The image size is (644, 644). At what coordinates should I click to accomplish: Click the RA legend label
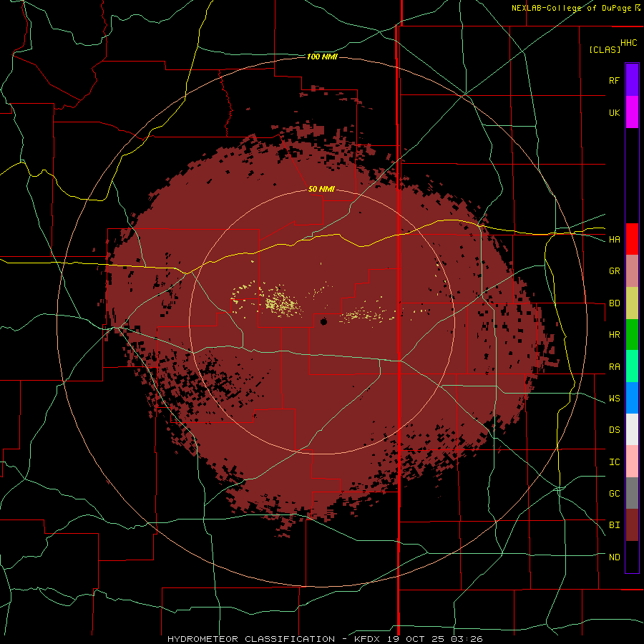point(614,367)
